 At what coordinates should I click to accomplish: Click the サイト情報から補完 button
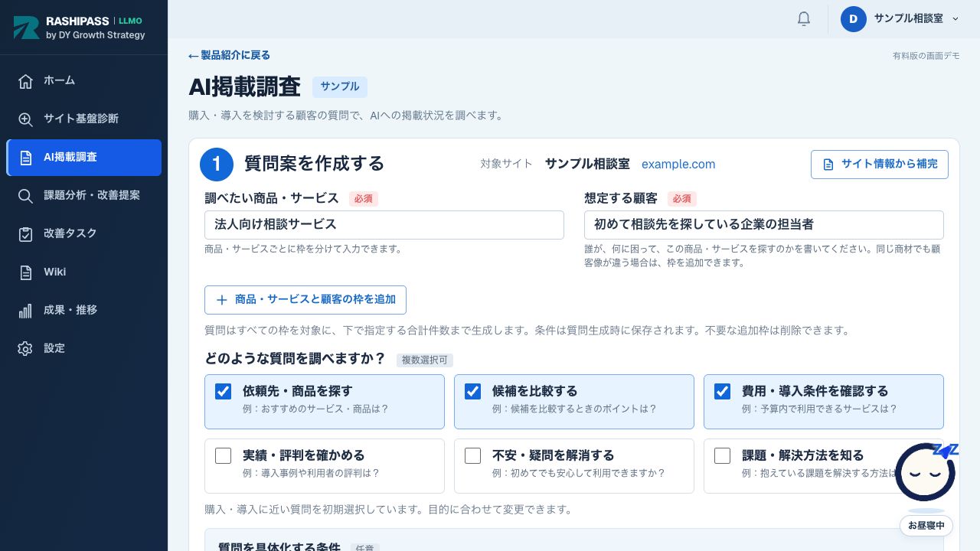(x=879, y=165)
